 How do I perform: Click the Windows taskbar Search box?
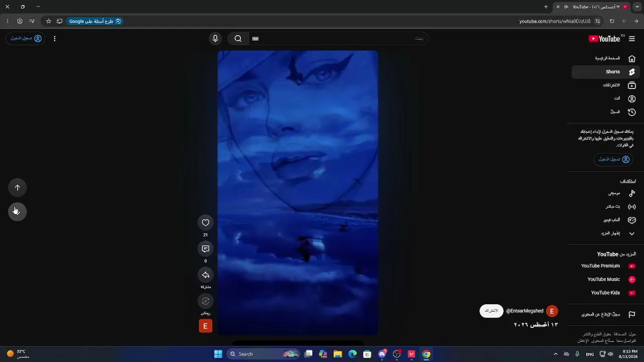pyautogui.click(x=263, y=354)
